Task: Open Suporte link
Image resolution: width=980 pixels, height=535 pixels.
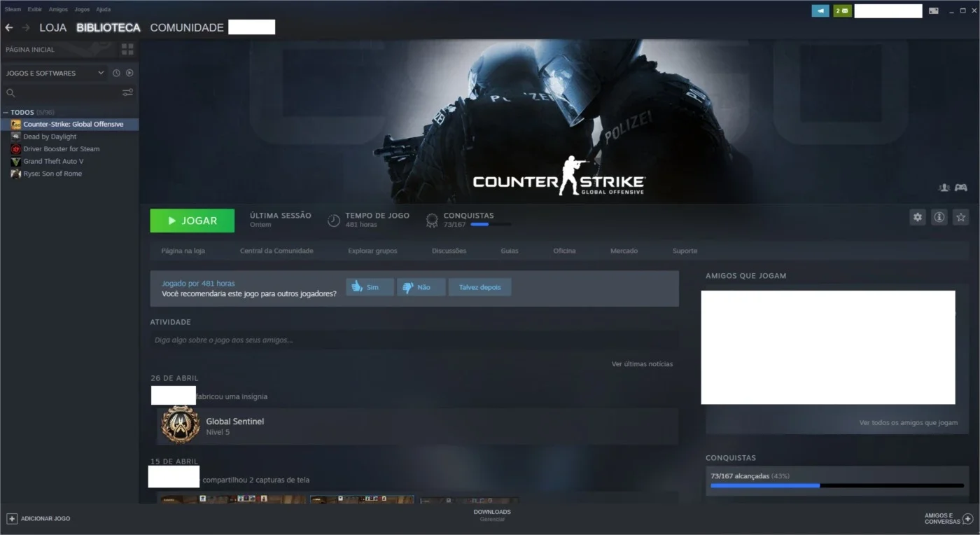Action: (685, 251)
